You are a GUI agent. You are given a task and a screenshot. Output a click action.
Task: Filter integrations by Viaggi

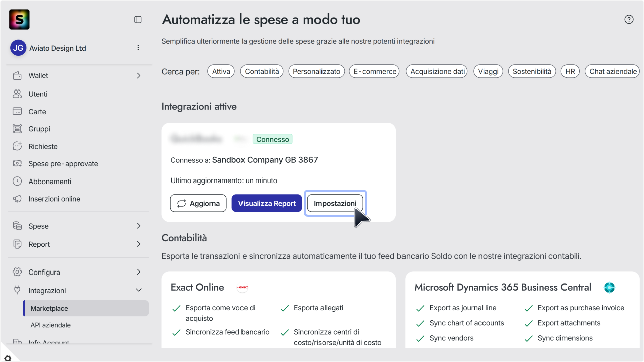point(488,71)
